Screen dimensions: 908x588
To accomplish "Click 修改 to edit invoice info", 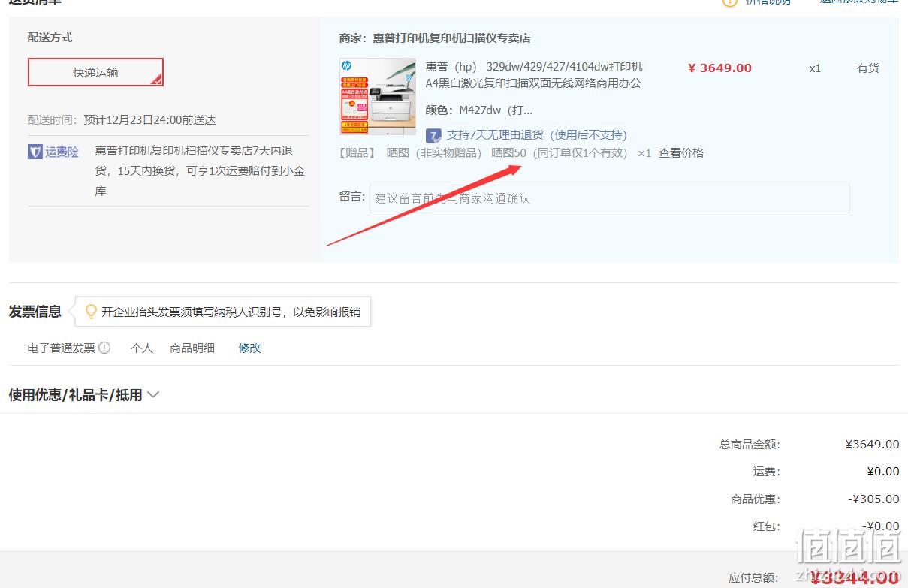I will pyautogui.click(x=249, y=348).
